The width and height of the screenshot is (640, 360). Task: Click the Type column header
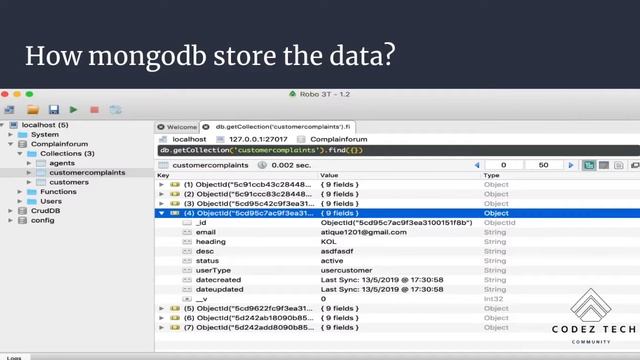[491, 175]
